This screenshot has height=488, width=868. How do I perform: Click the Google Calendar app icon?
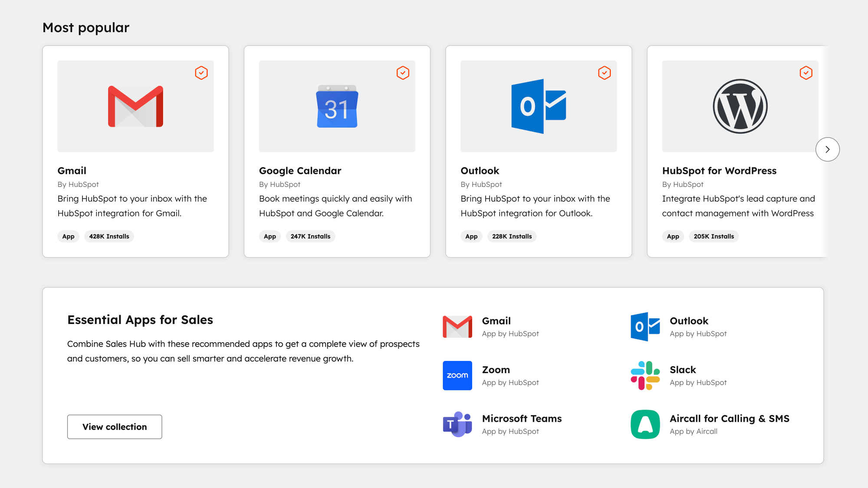click(x=337, y=106)
